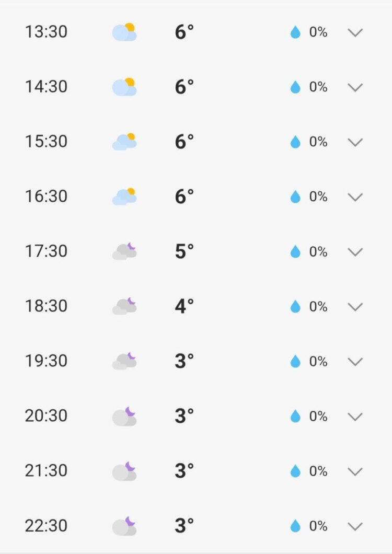Click the 0% precipitation value at 21:30
Image resolution: width=392 pixels, height=554 pixels.
318,471
